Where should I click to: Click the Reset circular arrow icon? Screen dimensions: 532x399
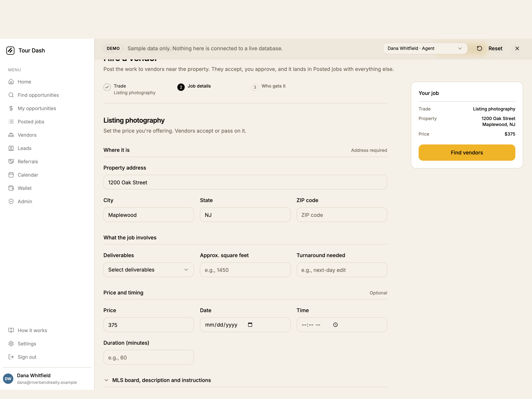tap(480, 48)
